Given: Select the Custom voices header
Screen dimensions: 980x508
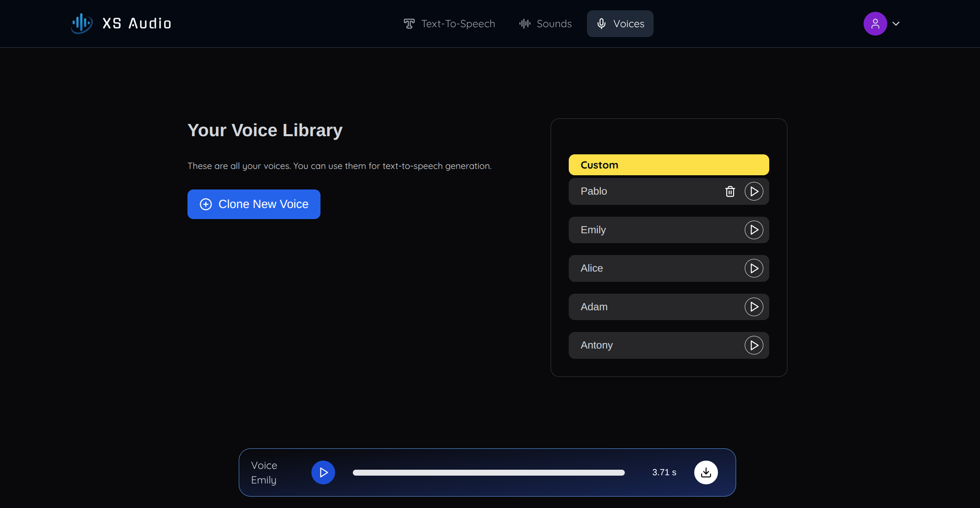Looking at the screenshot, I should (669, 165).
